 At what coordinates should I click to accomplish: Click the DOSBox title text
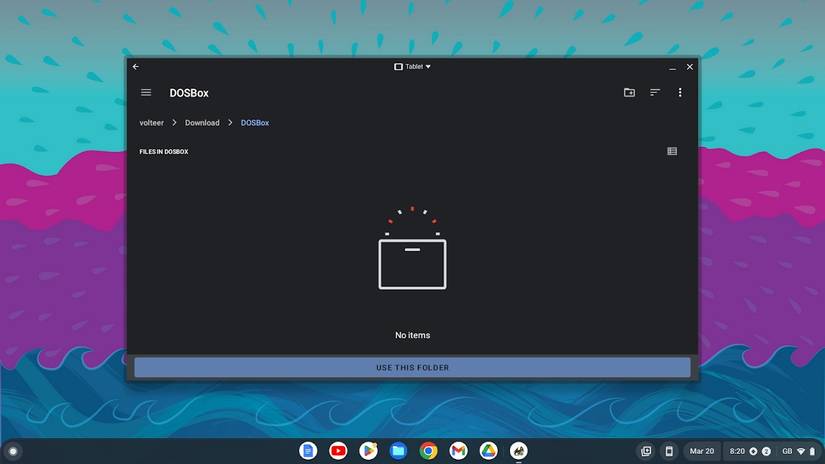click(x=189, y=93)
